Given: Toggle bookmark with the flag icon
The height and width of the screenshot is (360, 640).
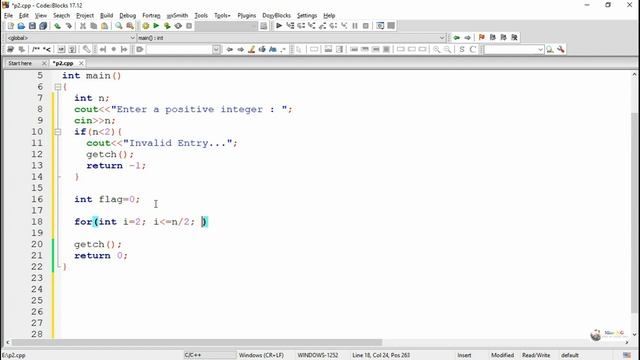Looking at the screenshot, I should pyautogui.click(x=482, y=38).
